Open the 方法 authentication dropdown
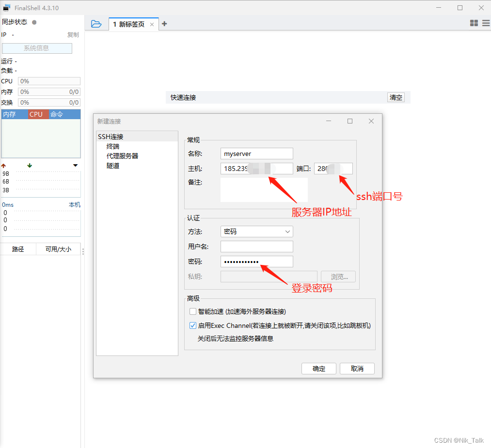 point(256,232)
